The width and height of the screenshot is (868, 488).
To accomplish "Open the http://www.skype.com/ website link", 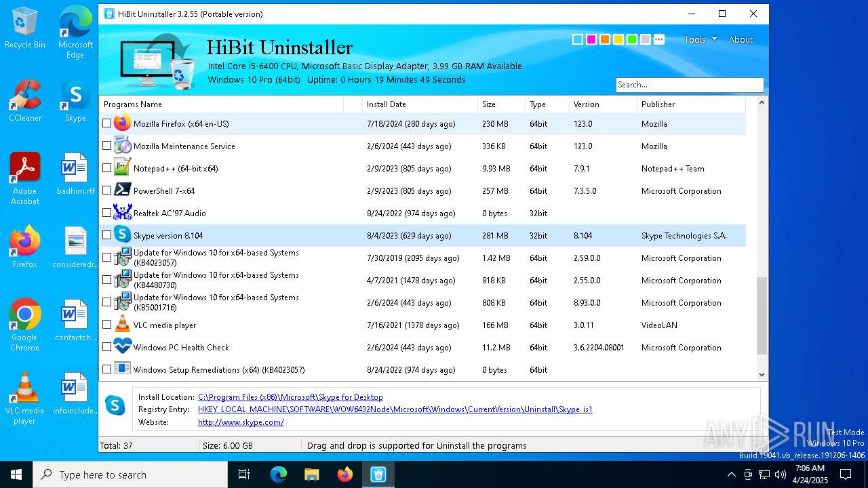I will point(241,422).
